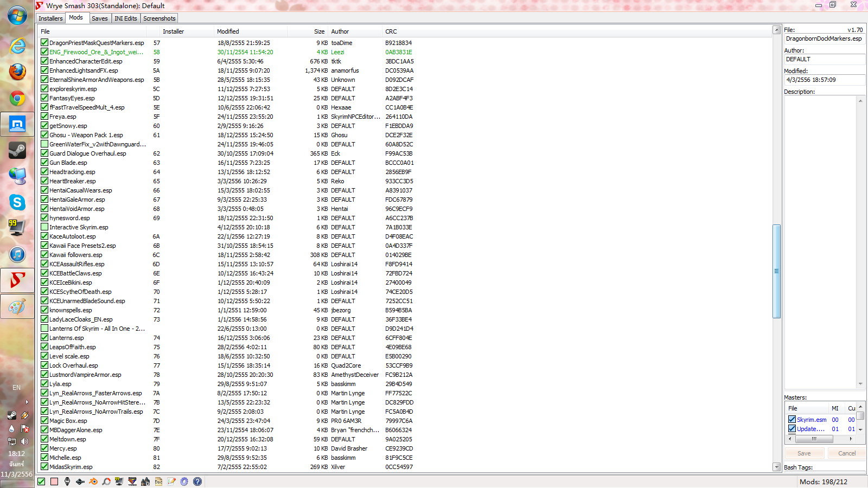Open the notepad checklist icon in toolbar

tap(171, 481)
